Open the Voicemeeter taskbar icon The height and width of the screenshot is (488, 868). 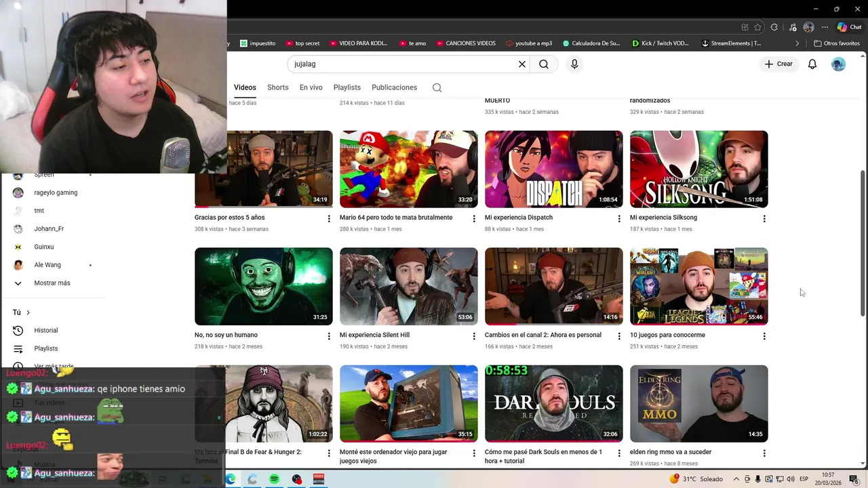click(319, 479)
